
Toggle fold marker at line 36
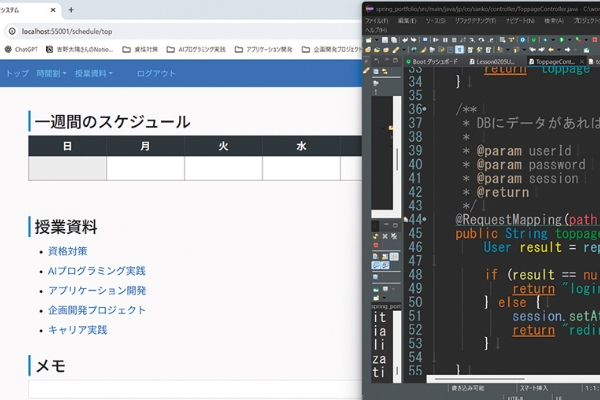pos(426,108)
